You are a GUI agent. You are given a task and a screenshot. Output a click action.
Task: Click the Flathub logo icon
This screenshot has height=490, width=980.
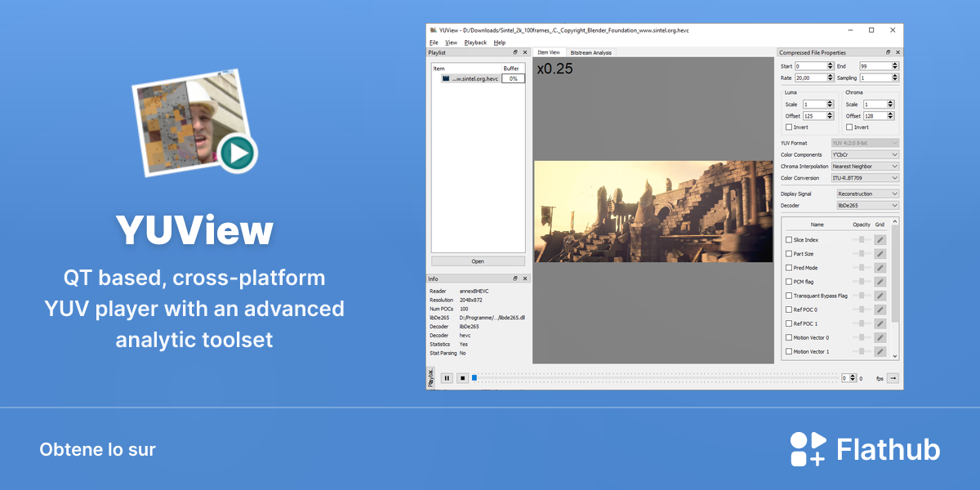[x=808, y=449]
